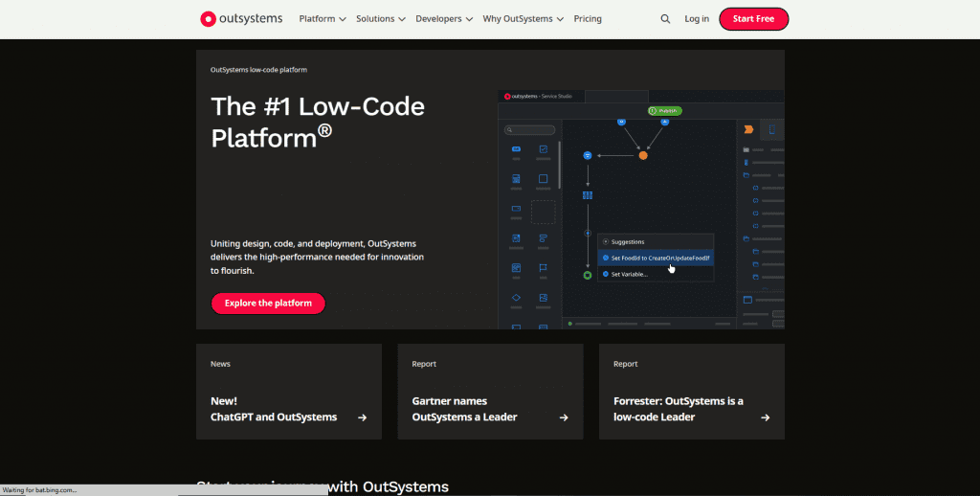Image resolution: width=980 pixels, height=496 pixels.
Task: Click the green Publish button in screenshot
Action: tap(664, 111)
